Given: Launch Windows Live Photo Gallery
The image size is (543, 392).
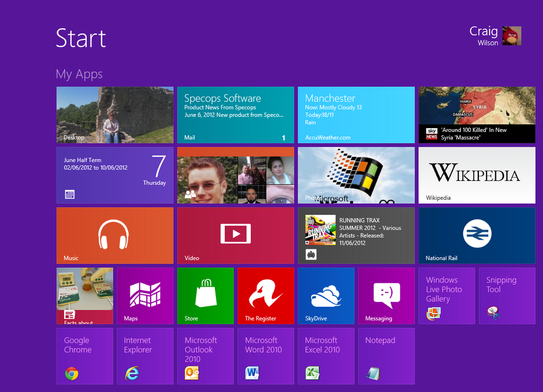Looking at the screenshot, I should pos(447,296).
